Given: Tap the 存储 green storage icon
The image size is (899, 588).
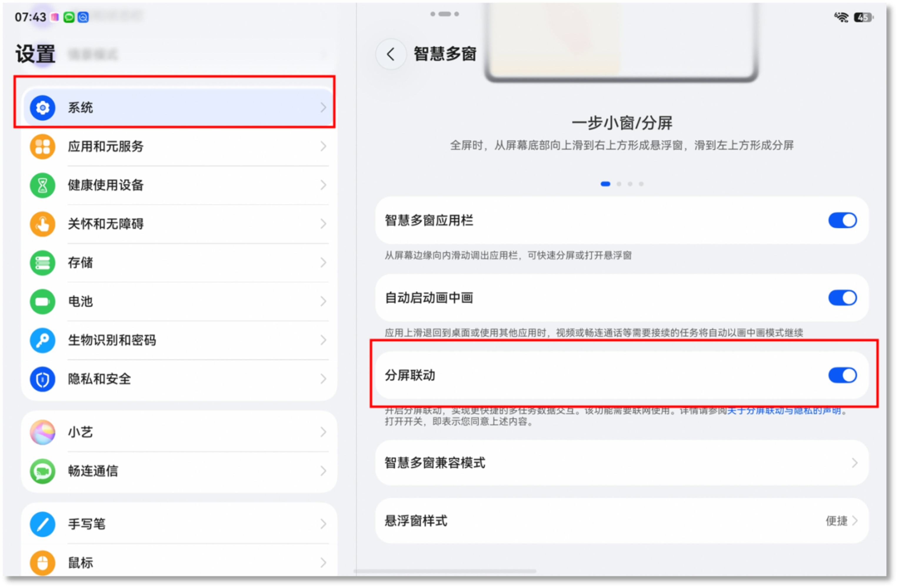Looking at the screenshot, I should [43, 263].
